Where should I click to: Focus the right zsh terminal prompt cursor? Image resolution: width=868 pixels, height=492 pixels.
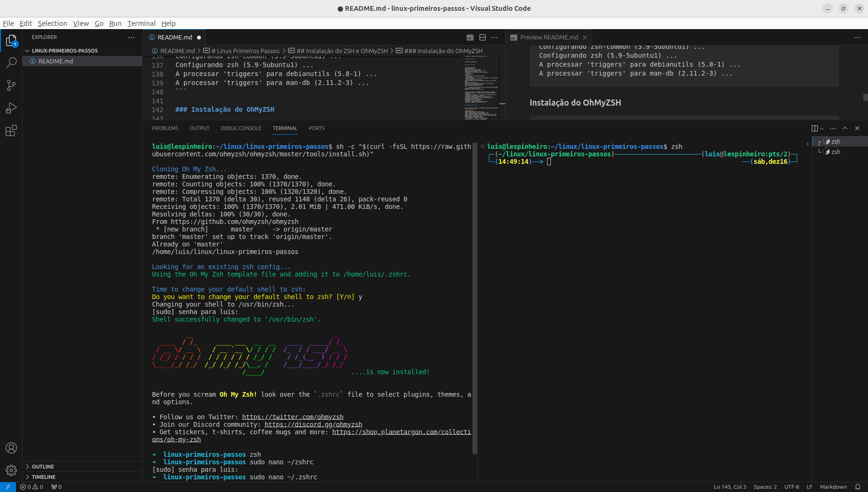click(x=549, y=161)
